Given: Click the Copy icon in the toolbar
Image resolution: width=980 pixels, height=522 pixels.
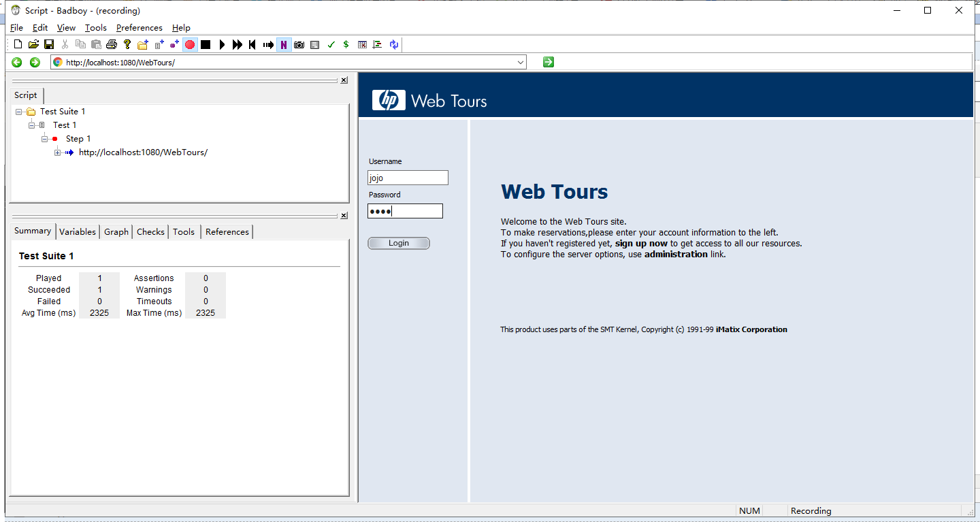Looking at the screenshot, I should tap(80, 45).
